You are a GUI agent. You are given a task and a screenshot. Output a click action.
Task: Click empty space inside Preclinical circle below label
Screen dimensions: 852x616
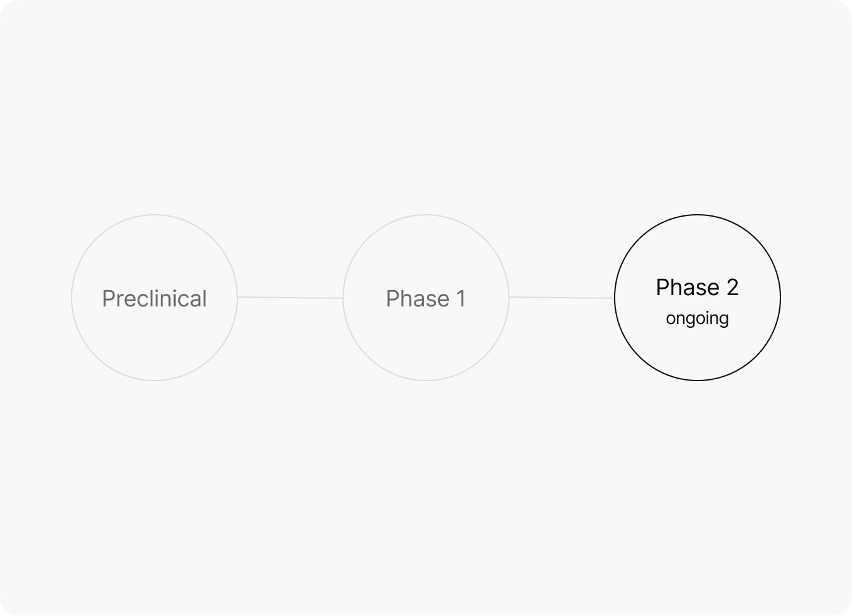(x=154, y=345)
